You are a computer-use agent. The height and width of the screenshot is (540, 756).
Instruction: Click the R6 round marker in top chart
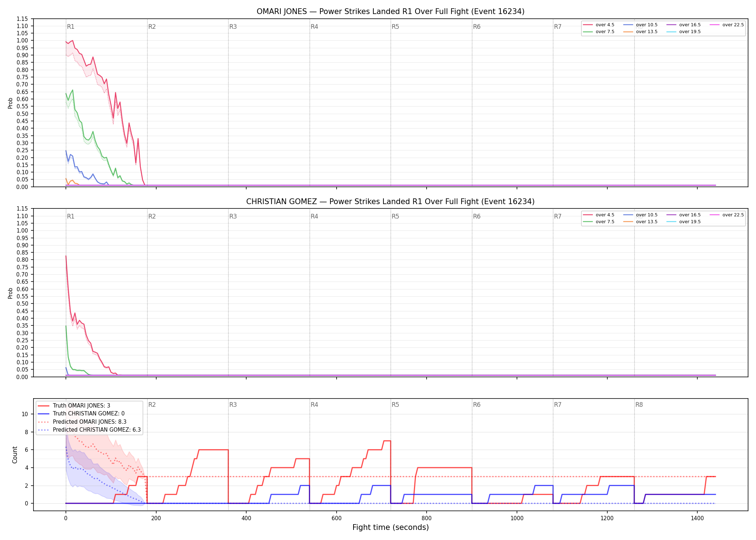[477, 27]
